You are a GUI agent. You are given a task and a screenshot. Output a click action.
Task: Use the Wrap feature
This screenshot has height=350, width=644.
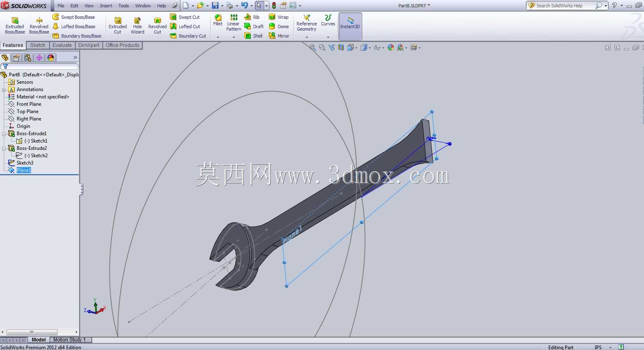point(279,17)
